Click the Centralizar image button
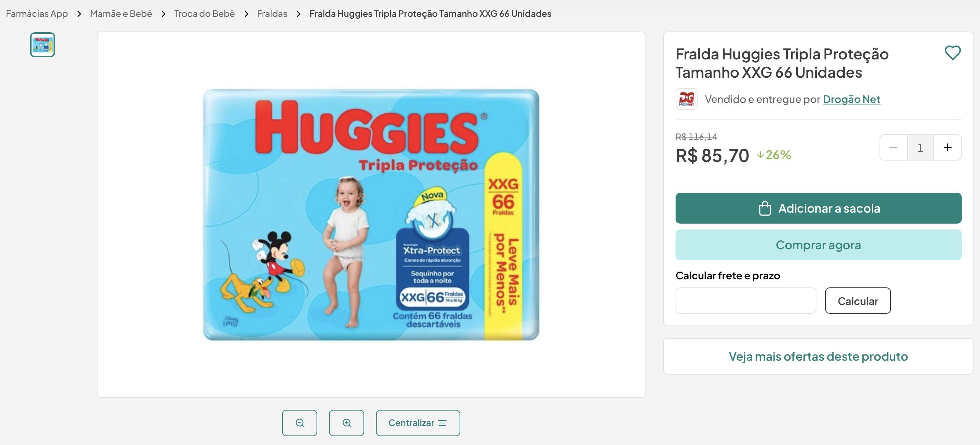This screenshot has width=980, height=445. click(x=418, y=423)
